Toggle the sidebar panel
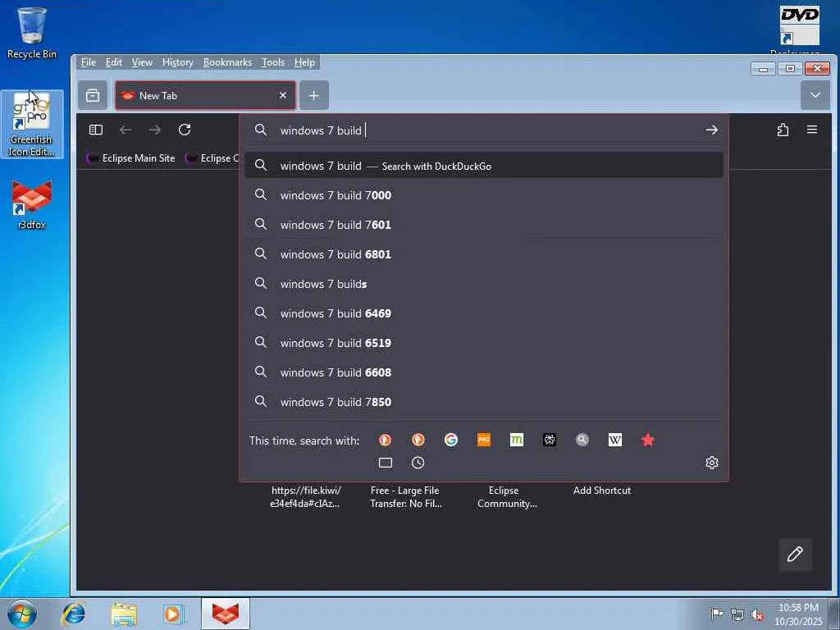The height and width of the screenshot is (630, 840). pos(96,130)
